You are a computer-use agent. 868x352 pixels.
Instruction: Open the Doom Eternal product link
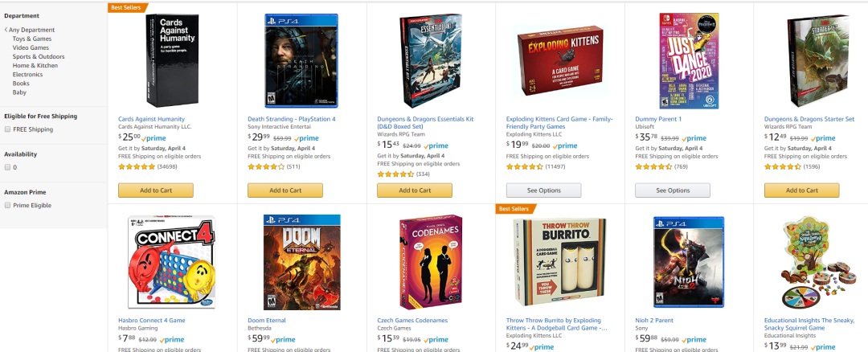point(267,321)
